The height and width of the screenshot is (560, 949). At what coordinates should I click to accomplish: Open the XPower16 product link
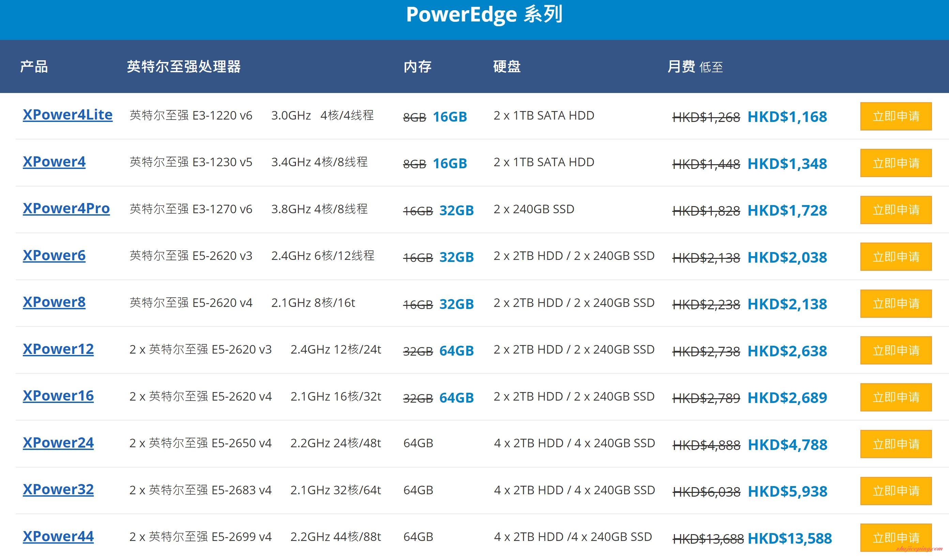tap(58, 396)
